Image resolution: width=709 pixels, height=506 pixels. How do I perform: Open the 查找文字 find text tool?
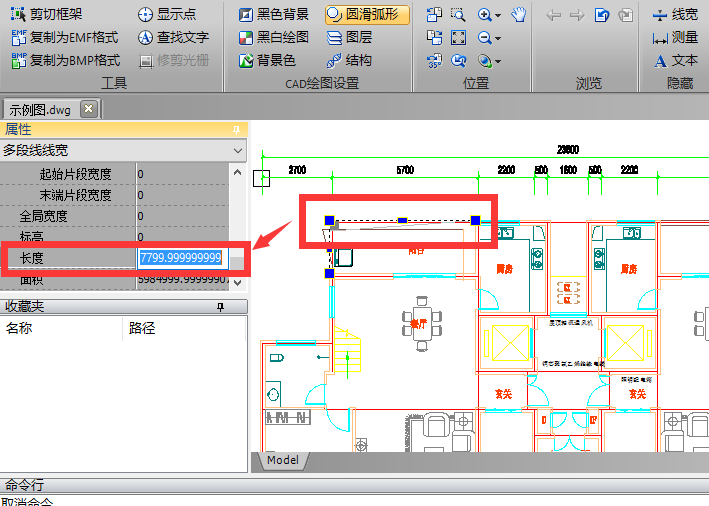(x=174, y=38)
